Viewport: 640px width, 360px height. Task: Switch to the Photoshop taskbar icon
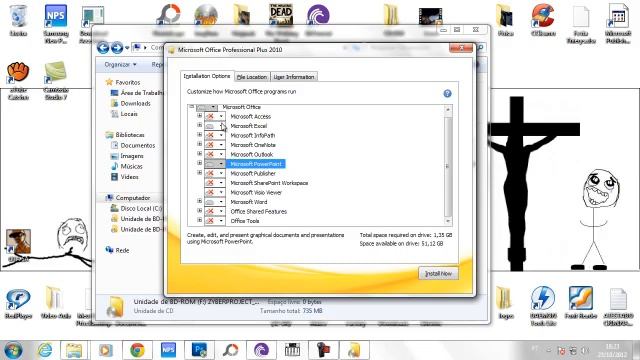(x=199, y=350)
